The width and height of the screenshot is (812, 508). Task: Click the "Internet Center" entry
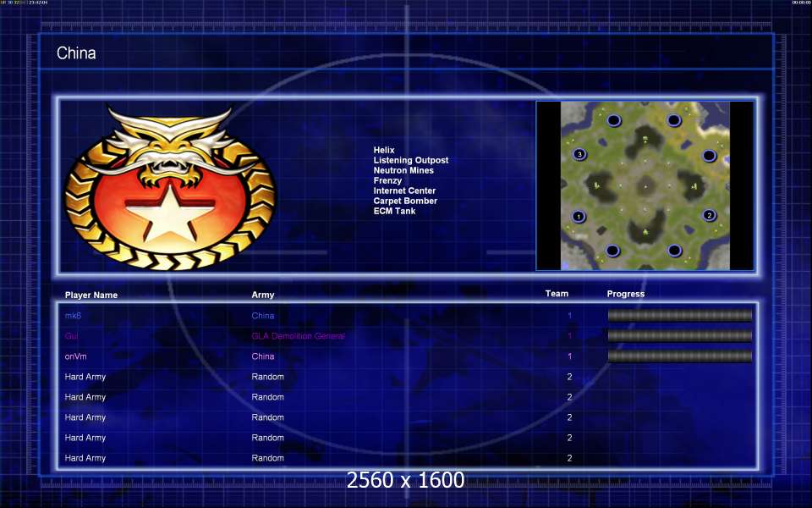pos(404,190)
